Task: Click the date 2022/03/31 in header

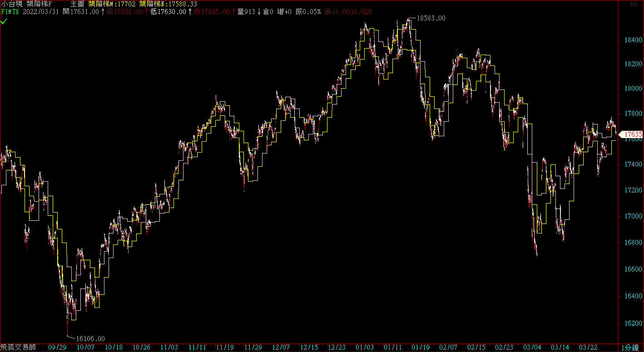Action: coord(41,11)
